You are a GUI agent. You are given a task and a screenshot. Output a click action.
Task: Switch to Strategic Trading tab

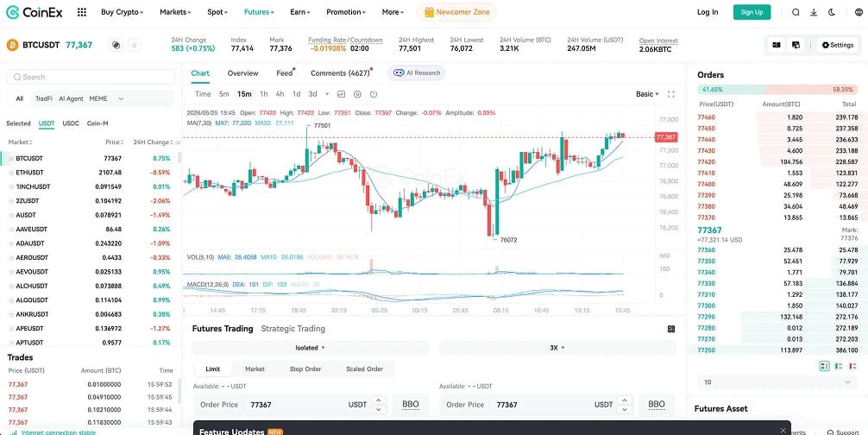pos(292,329)
